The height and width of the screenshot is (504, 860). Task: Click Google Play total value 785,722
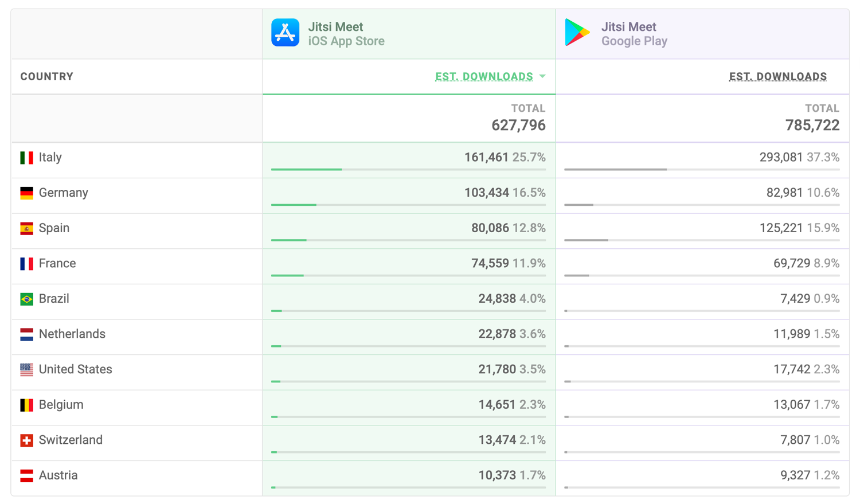pos(812,125)
